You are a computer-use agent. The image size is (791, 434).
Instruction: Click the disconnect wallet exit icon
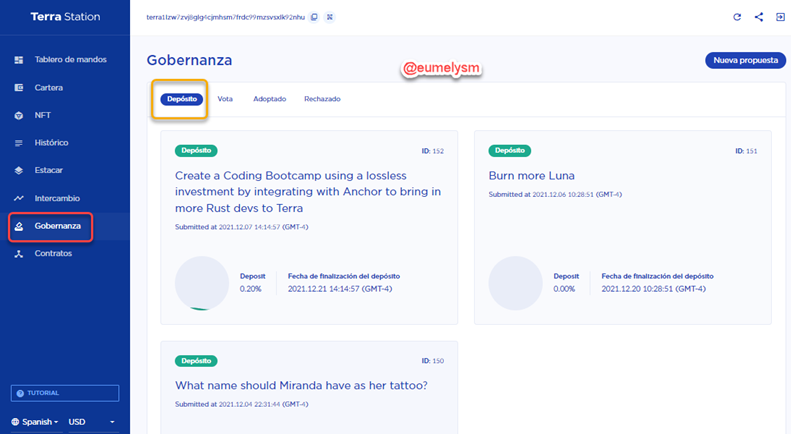(x=780, y=17)
